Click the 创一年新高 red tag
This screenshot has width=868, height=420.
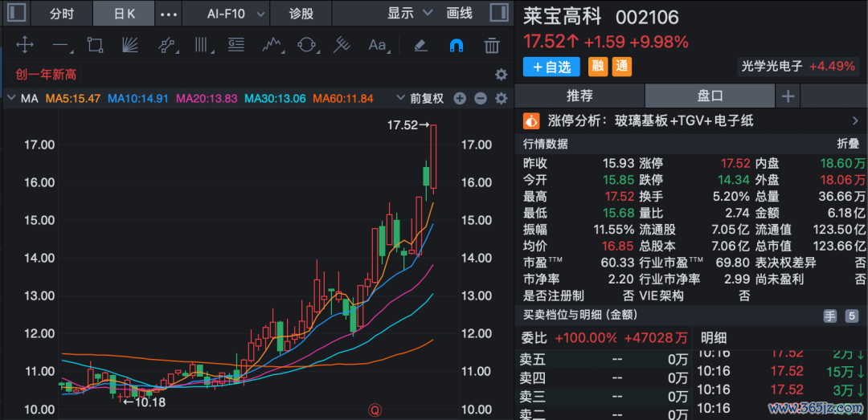46,74
